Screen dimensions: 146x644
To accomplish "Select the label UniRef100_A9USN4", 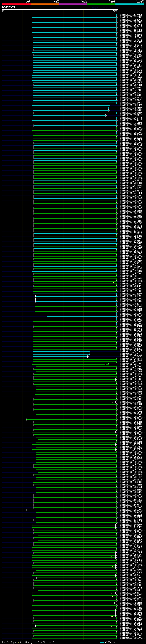I will (x=131, y=603).
